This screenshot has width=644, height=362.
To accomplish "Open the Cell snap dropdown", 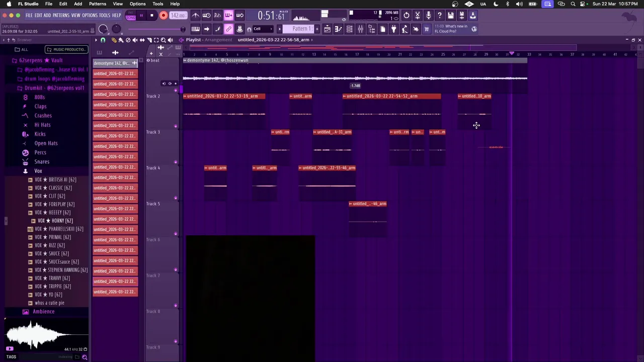I will tap(263, 29).
